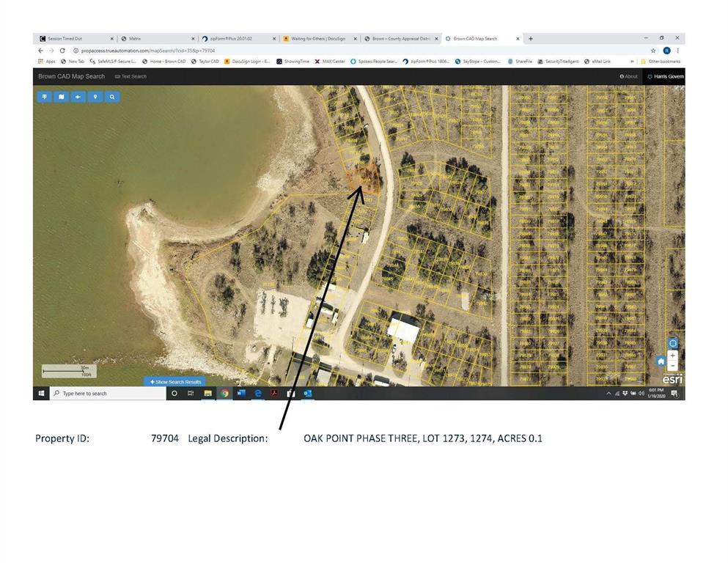Image resolution: width=728 pixels, height=563 pixels.
Task: Switch to Waiting for Others DocuSign tab
Action: [318, 39]
